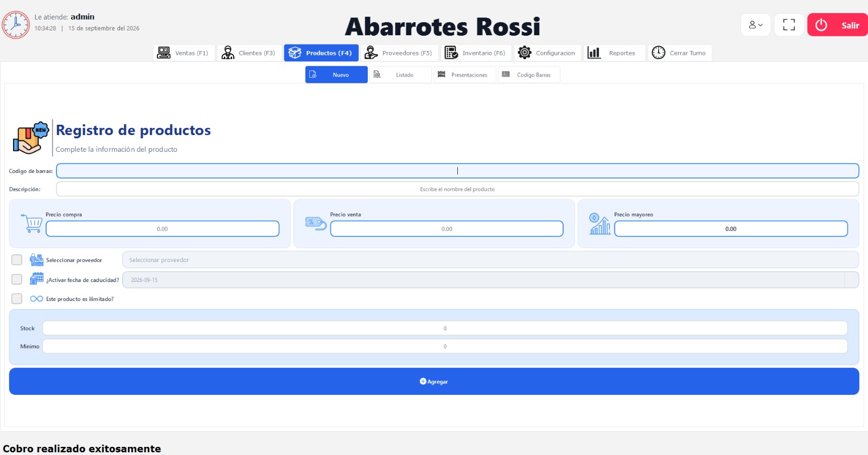Click the calendar icon for caducidad
868x455 pixels.
(36, 279)
